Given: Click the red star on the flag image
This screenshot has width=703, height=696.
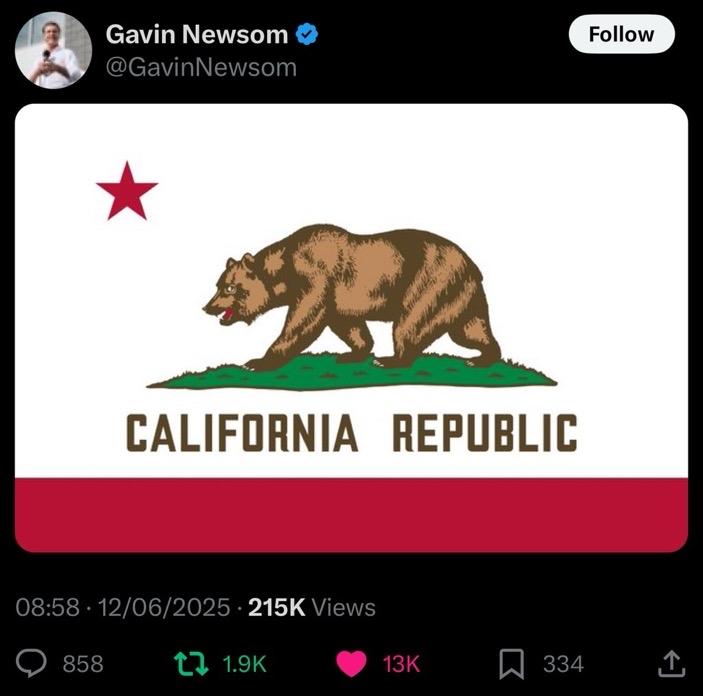Looking at the screenshot, I should click(127, 192).
